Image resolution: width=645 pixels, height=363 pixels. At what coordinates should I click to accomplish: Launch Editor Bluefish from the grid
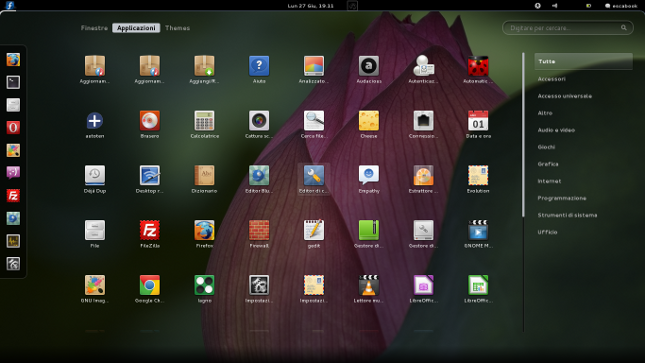[x=259, y=176]
